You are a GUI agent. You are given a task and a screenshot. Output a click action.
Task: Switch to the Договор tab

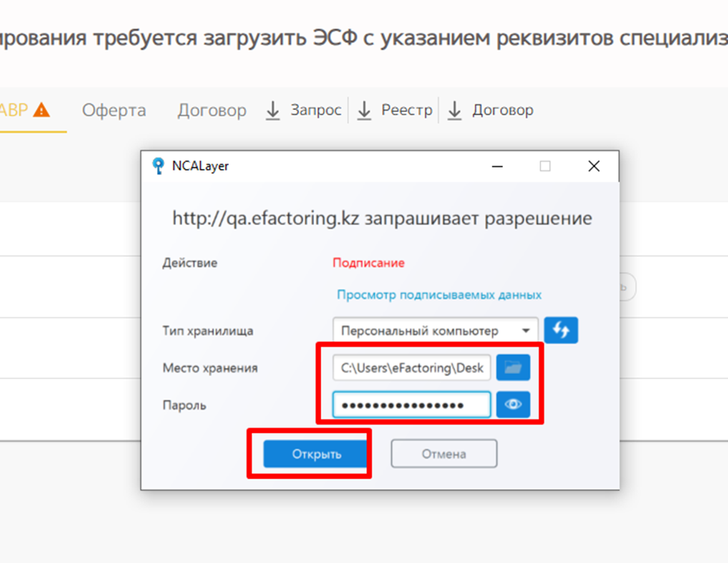coord(212,111)
